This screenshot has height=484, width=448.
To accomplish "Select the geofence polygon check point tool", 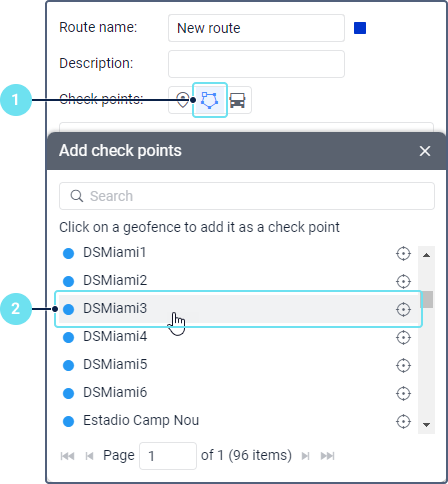I will pyautogui.click(x=210, y=100).
